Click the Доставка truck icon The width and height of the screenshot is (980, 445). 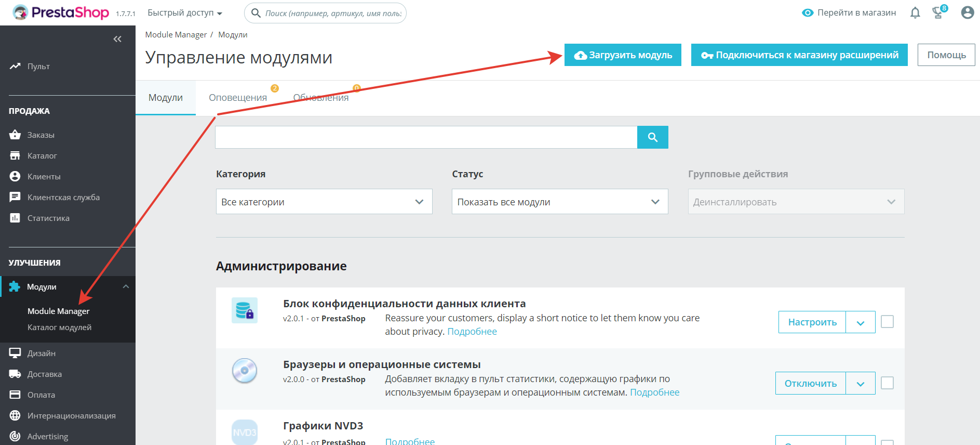point(15,374)
